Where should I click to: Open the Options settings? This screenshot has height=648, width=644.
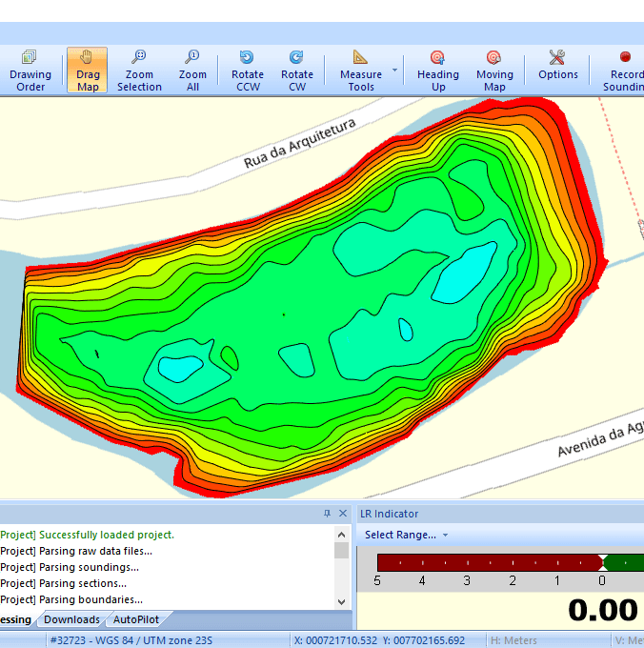(557, 71)
